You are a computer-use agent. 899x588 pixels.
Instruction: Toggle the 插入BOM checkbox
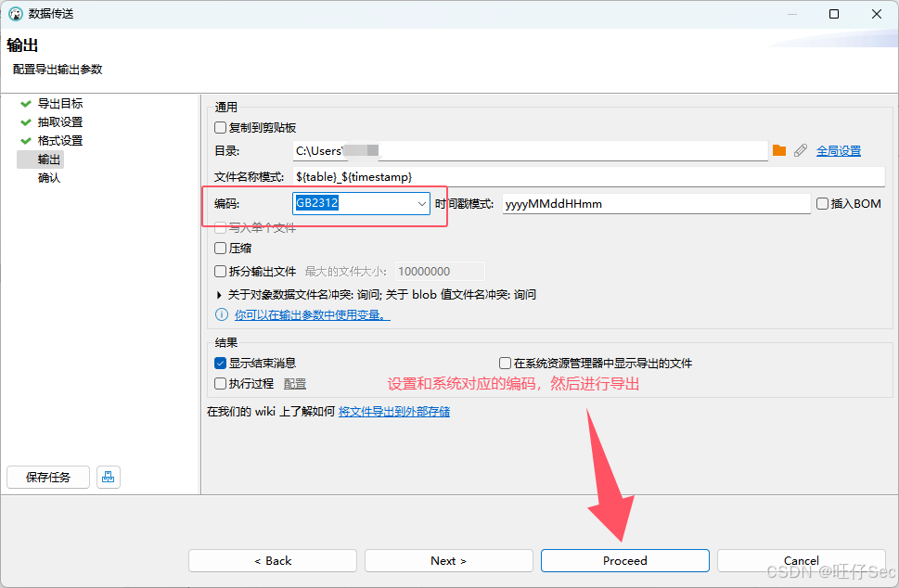pyautogui.click(x=822, y=203)
